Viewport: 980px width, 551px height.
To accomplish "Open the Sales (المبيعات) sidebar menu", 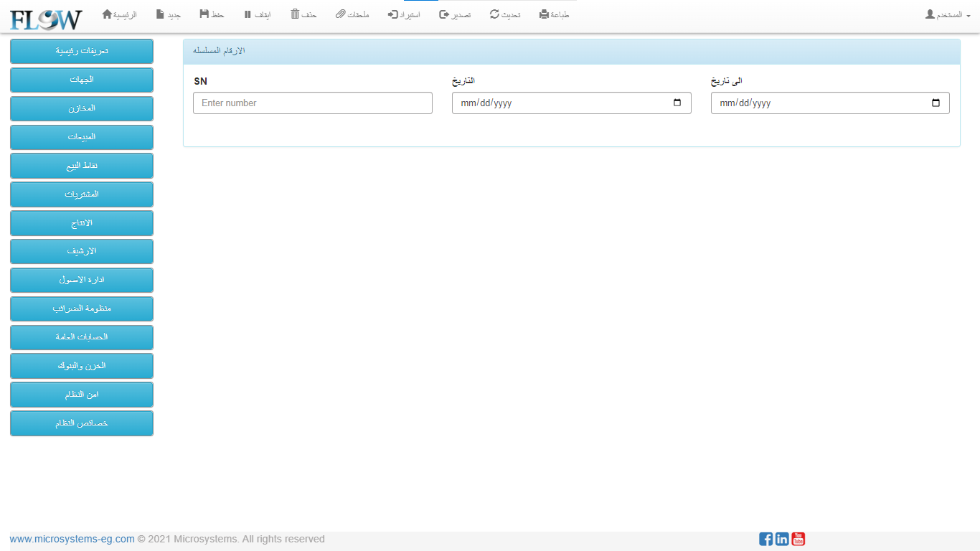I will pos(82,137).
